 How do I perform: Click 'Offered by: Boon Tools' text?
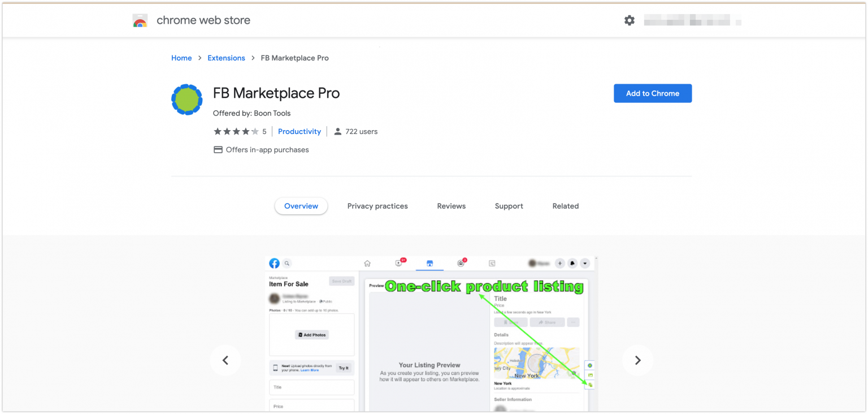pyautogui.click(x=252, y=113)
